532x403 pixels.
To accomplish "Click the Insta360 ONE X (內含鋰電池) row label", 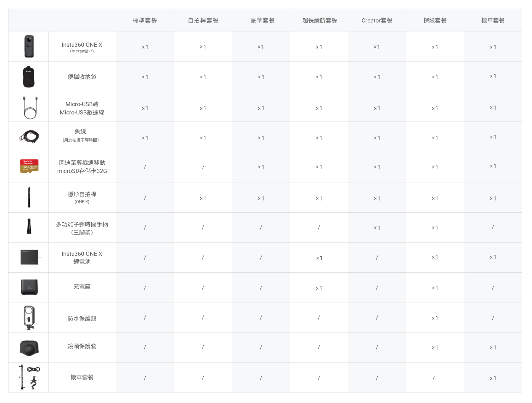I will click(x=82, y=47).
